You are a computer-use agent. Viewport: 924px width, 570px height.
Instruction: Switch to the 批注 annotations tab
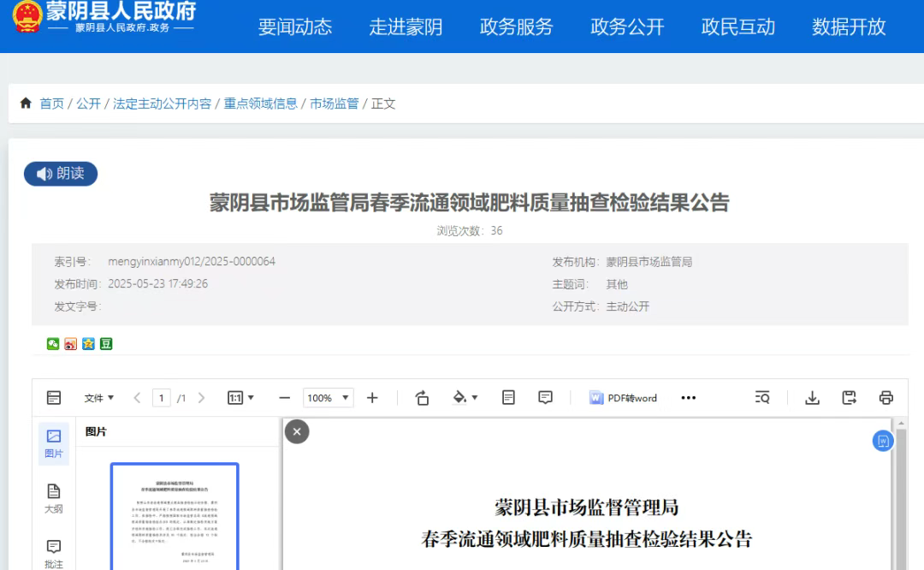[54, 553]
